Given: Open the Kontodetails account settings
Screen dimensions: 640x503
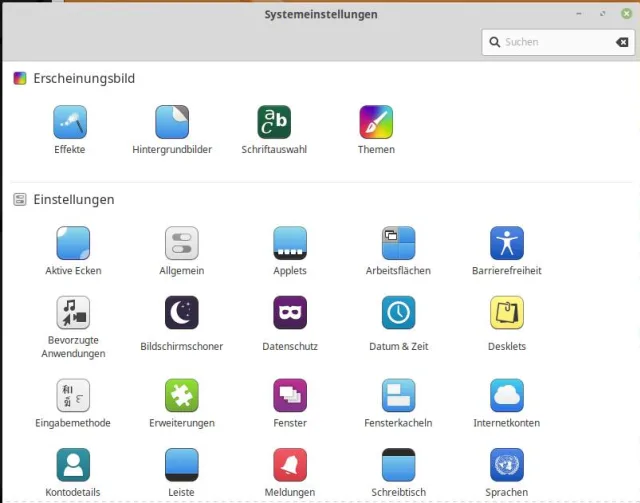Looking at the screenshot, I should [x=73, y=465].
